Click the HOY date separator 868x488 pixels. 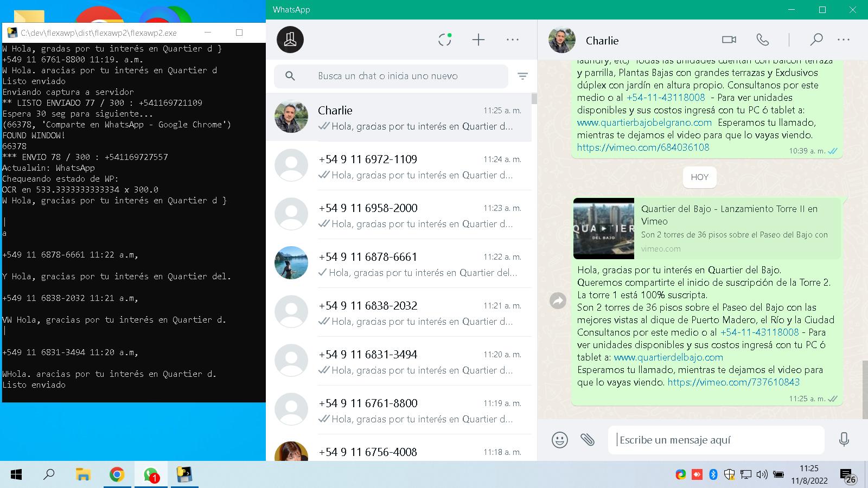[699, 177]
